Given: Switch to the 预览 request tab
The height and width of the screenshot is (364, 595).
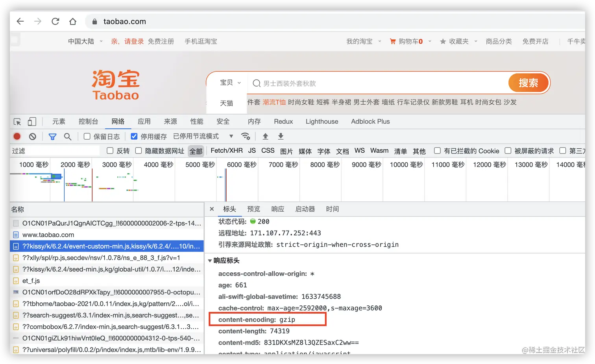Looking at the screenshot, I should click(x=253, y=209).
